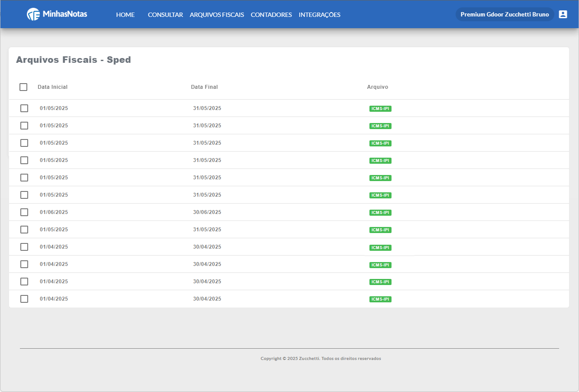Click the ICMS-IPI badge in the 01/06/2025 row

click(380, 213)
